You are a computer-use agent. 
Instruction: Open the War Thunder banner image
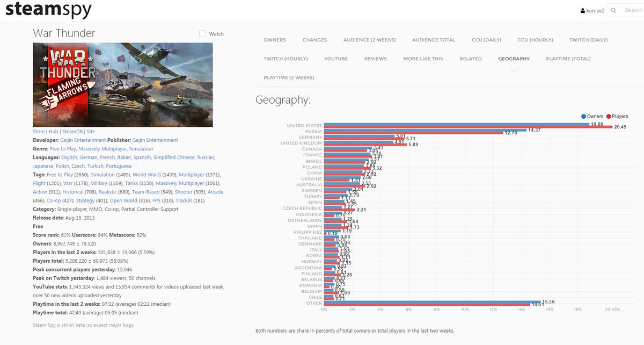click(123, 85)
